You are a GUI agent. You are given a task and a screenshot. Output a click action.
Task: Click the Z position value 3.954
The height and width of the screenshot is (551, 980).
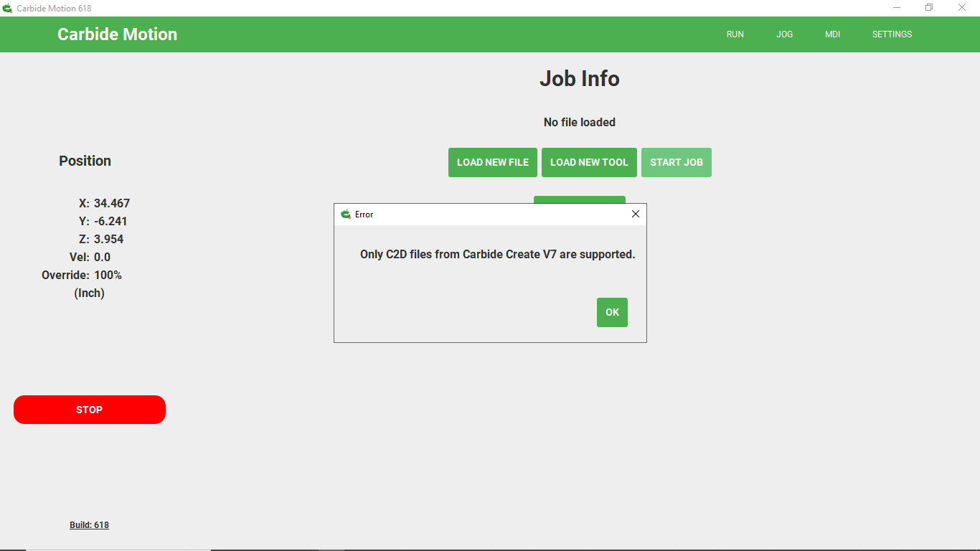tap(109, 239)
